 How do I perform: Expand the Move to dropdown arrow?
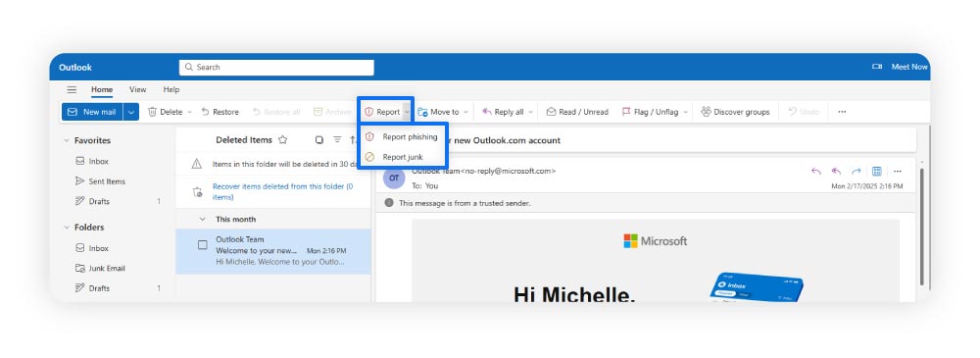tap(465, 112)
